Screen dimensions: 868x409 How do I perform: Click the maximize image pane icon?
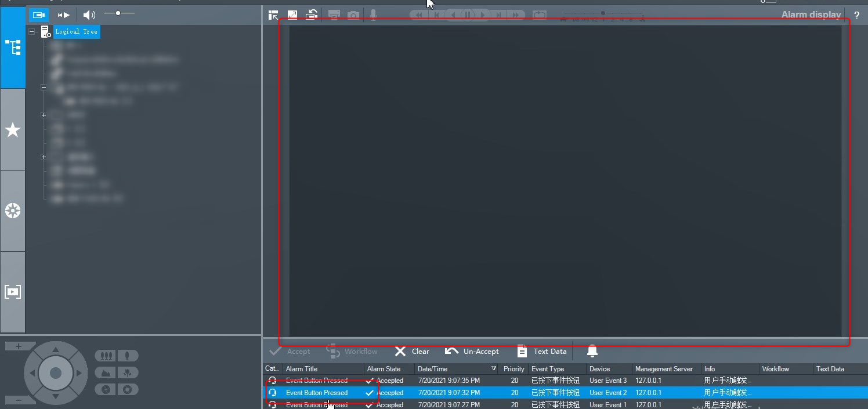pos(292,15)
